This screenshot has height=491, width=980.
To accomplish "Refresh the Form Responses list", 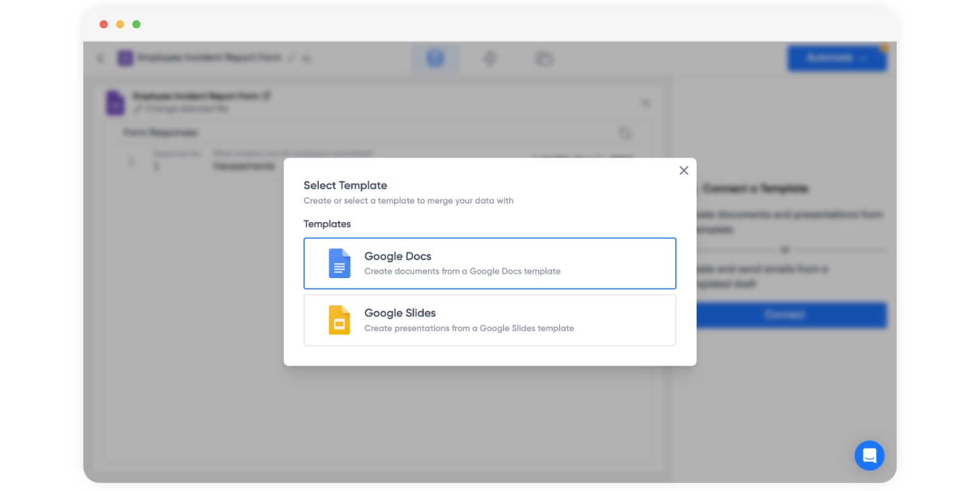I will [625, 134].
